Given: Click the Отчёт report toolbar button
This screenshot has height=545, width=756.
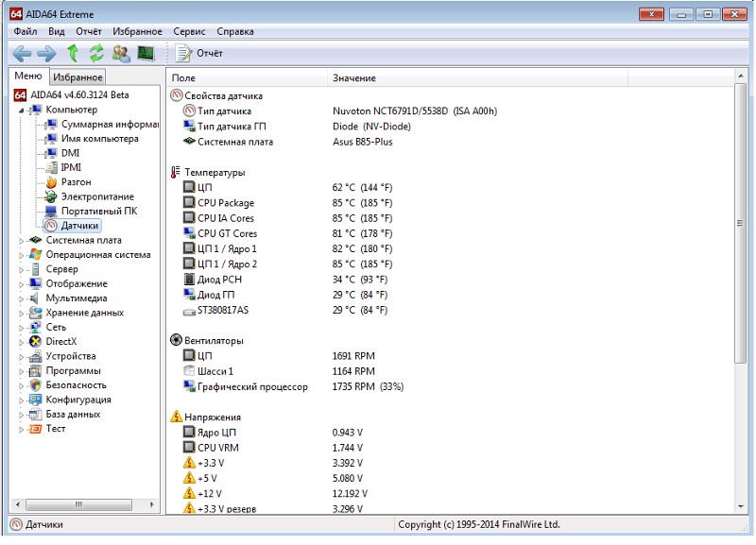Looking at the screenshot, I should click(199, 53).
